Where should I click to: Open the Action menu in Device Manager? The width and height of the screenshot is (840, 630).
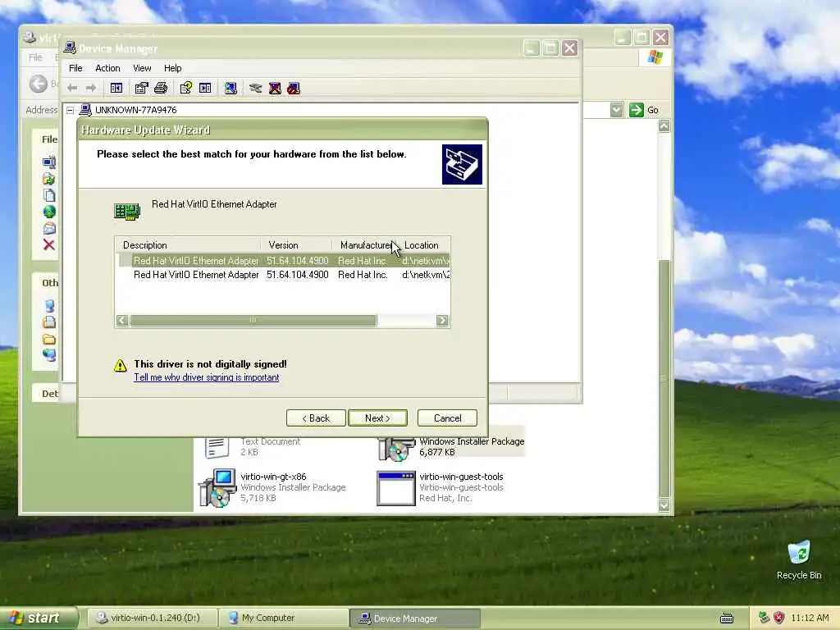[107, 68]
